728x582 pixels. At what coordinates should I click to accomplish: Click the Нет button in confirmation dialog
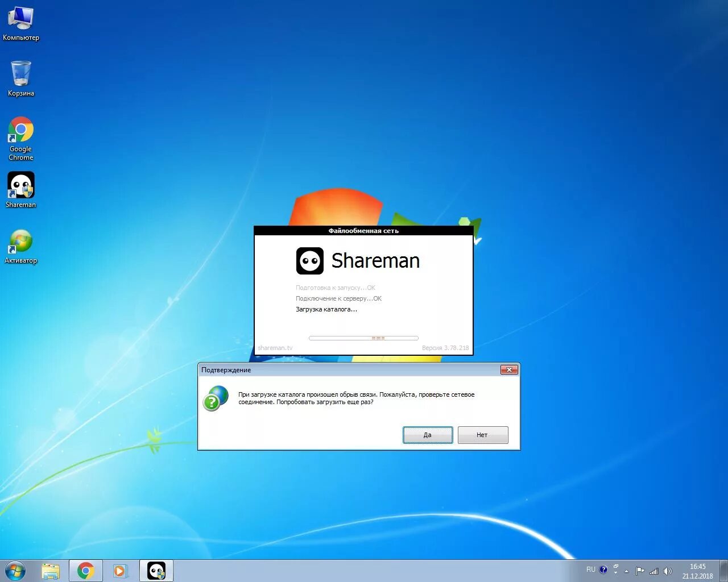pos(483,435)
